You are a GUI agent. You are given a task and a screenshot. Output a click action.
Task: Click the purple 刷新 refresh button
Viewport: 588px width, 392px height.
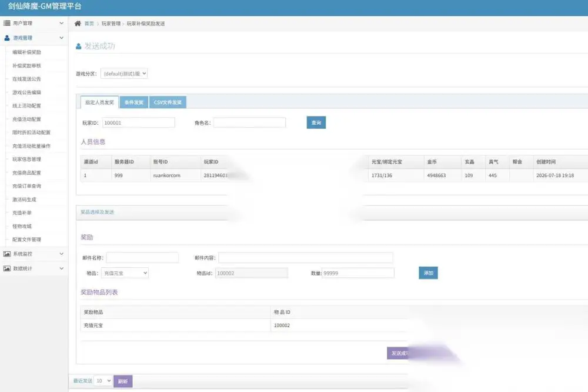tap(123, 381)
